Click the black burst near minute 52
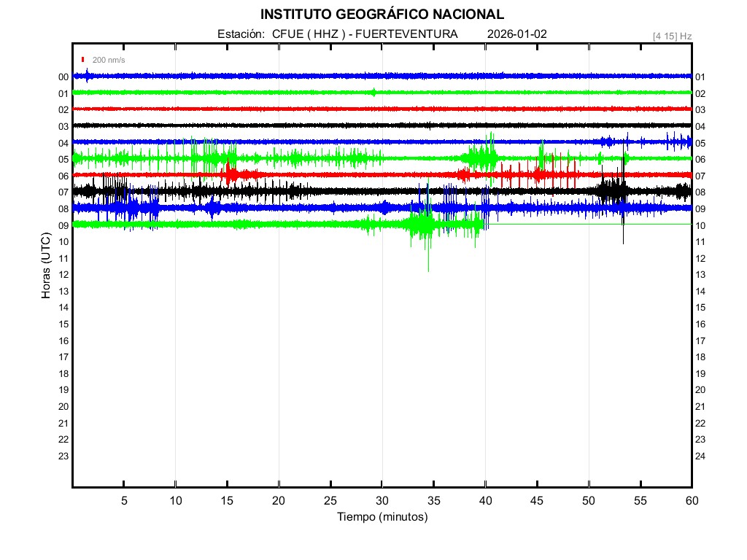 [x=611, y=191]
